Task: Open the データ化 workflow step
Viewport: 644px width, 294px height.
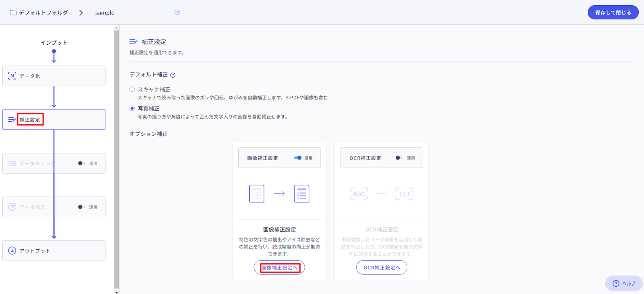Action: point(54,76)
